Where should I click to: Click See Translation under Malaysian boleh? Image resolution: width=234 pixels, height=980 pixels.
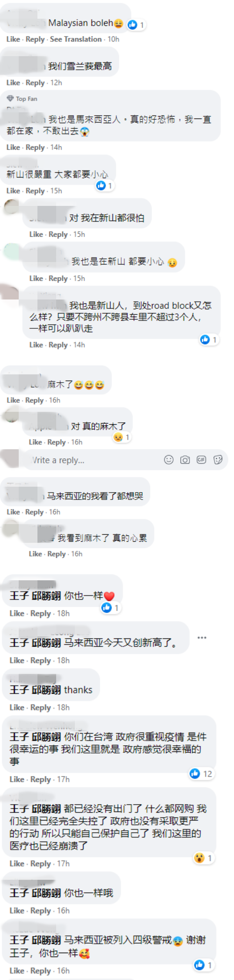click(x=76, y=39)
